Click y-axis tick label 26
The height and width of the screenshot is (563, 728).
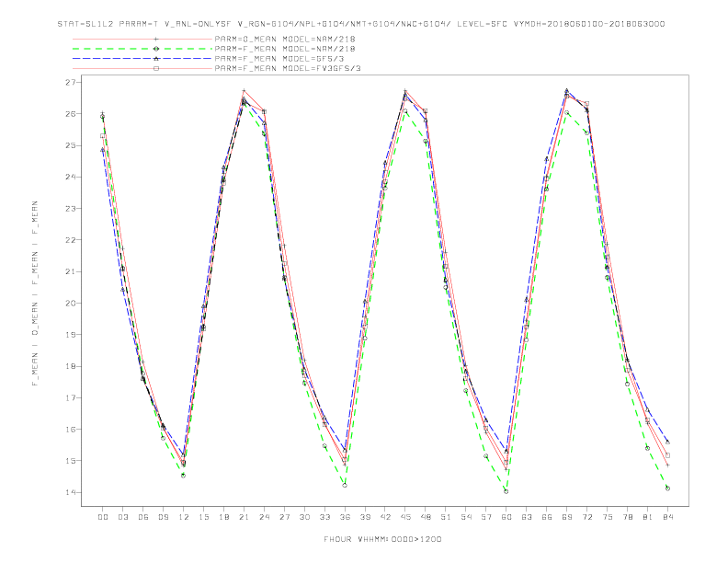73,114
